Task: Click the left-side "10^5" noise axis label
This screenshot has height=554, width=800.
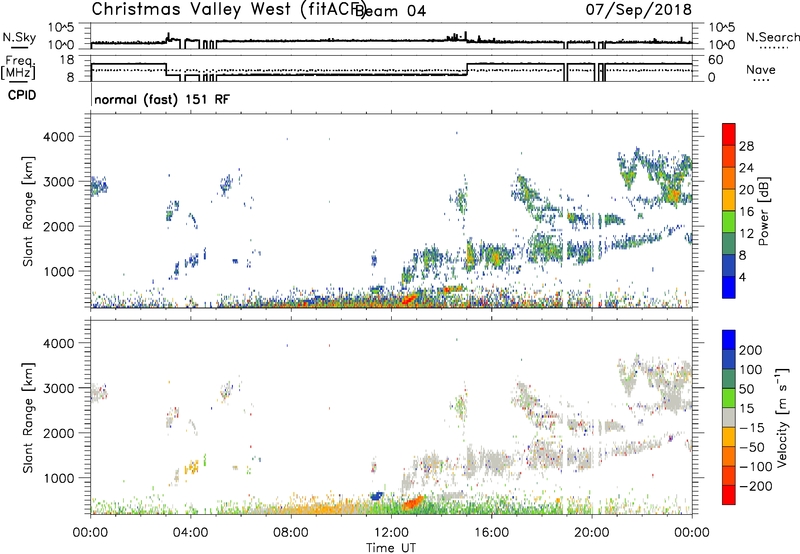Action: tap(61, 27)
